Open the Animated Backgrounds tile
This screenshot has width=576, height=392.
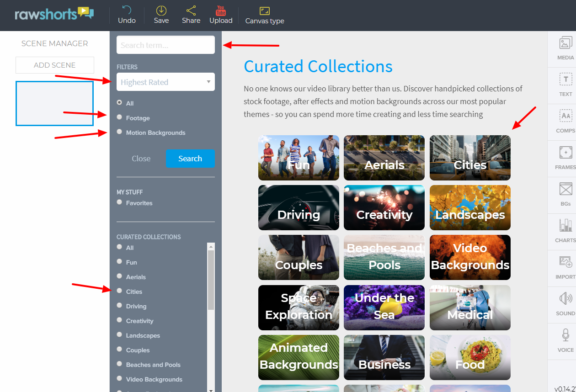pos(299,357)
